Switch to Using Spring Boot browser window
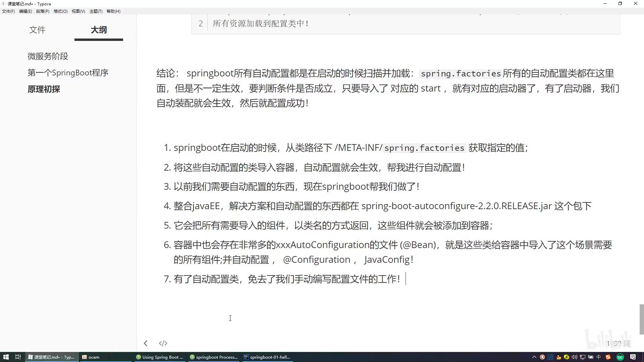The height and width of the screenshot is (362, 644). tap(160, 357)
